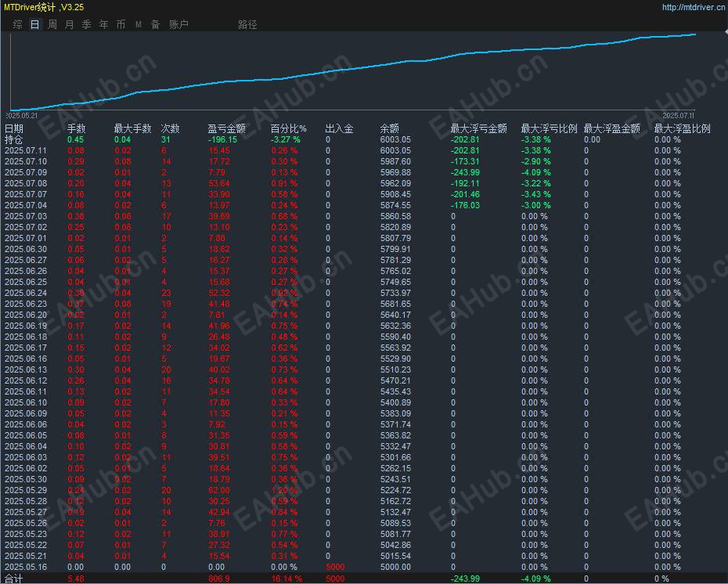Select the 2025.07.10 date row

coord(26,161)
